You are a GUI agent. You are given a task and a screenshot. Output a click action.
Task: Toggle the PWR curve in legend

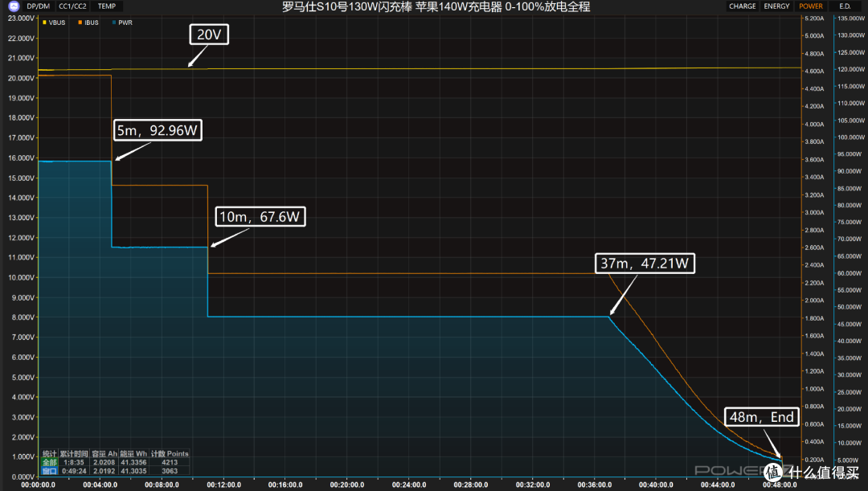tap(122, 23)
